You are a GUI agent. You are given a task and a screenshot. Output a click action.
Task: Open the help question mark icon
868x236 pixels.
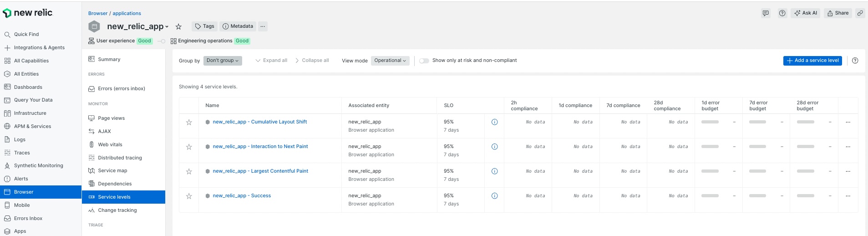[782, 13]
